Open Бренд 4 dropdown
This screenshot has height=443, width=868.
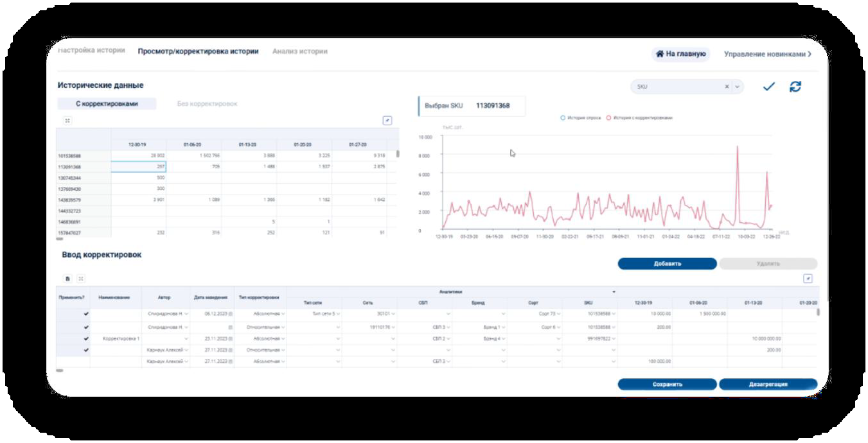coord(504,338)
